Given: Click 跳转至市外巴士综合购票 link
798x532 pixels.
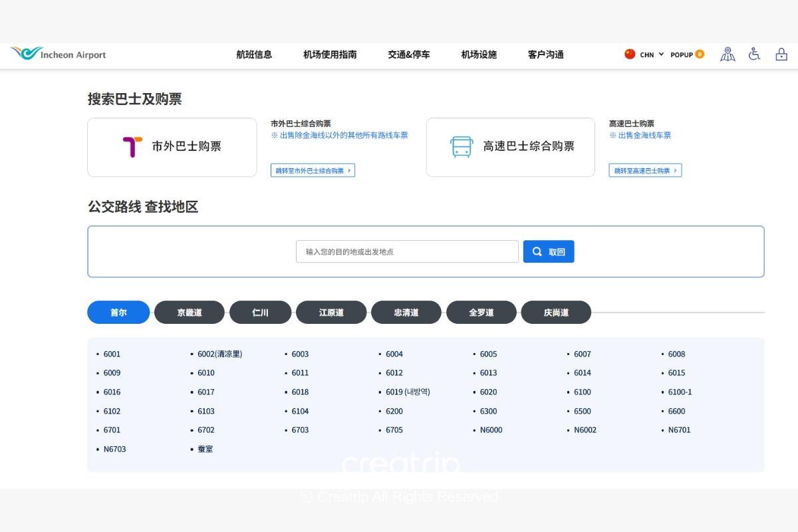Looking at the screenshot, I should pos(313,171).
